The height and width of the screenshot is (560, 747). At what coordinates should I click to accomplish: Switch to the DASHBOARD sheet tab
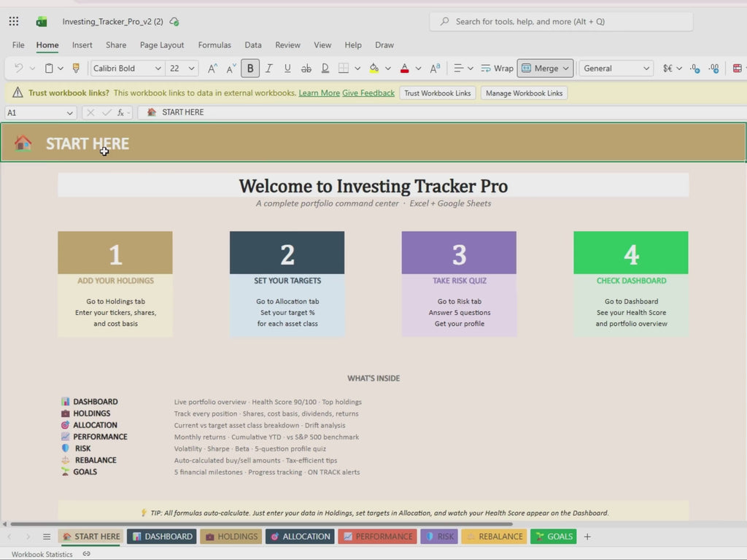(162, 536)
